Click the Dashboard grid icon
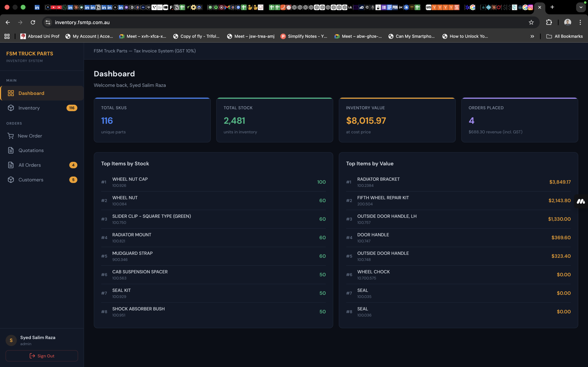 pos(11,93)
